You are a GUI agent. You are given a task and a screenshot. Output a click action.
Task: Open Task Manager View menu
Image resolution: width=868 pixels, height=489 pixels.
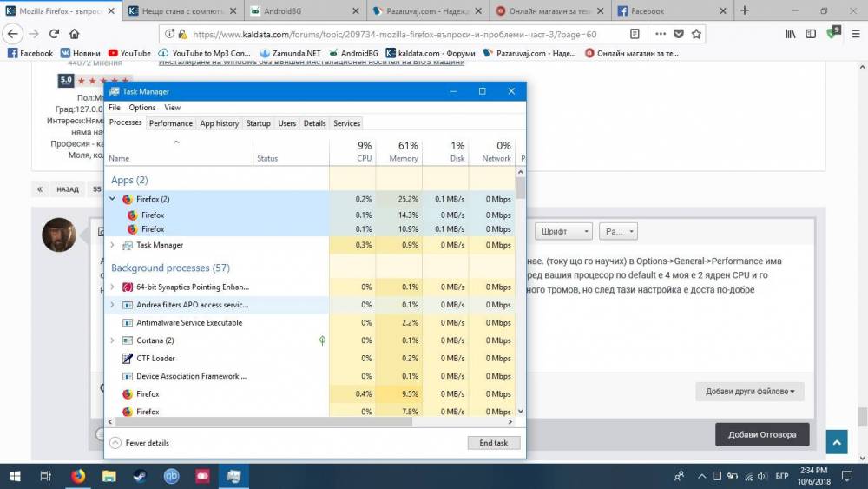click(x=172, y=108)
